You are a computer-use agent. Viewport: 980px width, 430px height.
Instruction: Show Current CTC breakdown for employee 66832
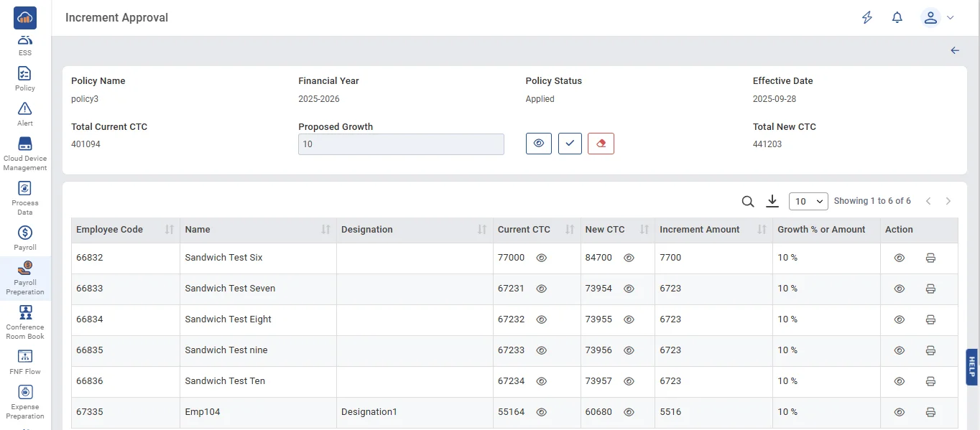542,258
